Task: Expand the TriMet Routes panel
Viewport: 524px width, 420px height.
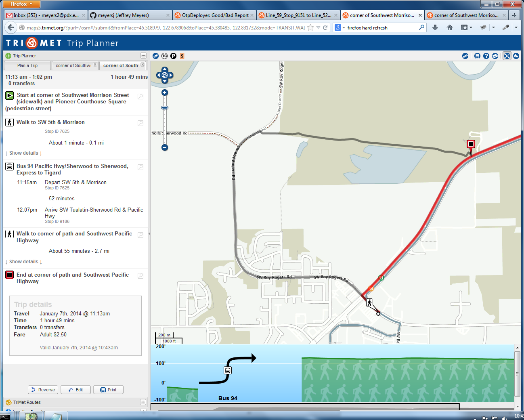Action: [143, 402]
